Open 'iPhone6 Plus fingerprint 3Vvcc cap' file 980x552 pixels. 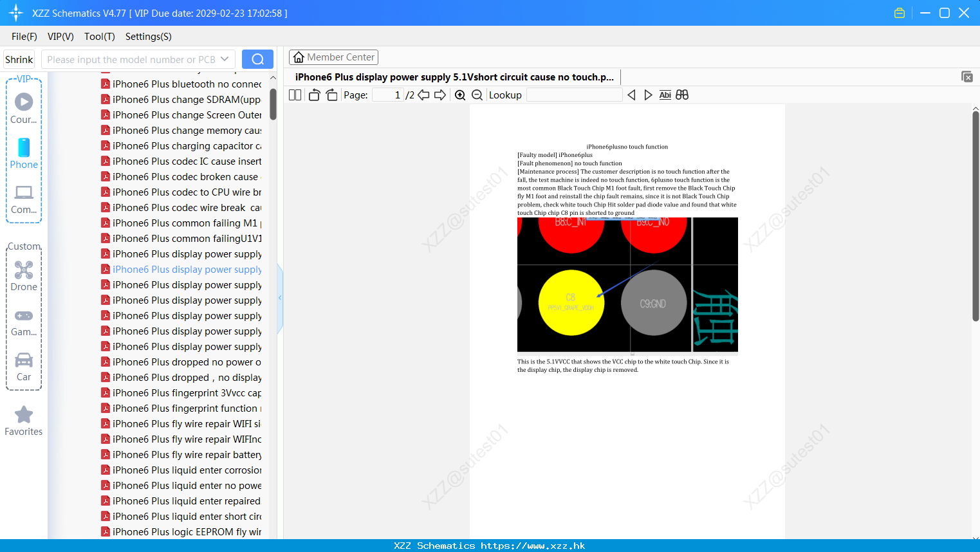(181, 393)
